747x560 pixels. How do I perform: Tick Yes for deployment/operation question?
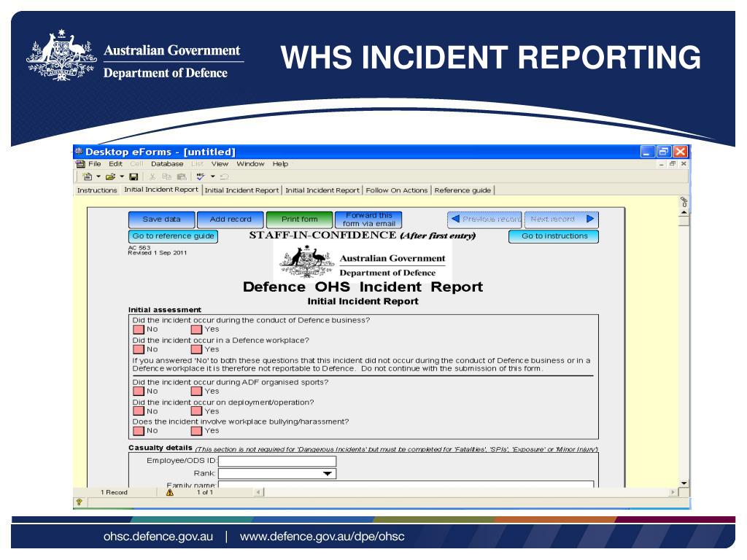tap(197, 411)
